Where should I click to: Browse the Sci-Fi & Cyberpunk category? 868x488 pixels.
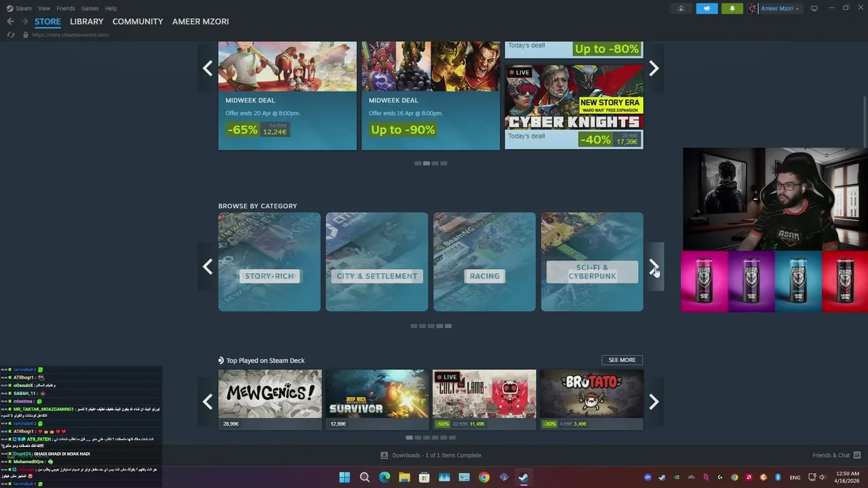pos(592,262)
